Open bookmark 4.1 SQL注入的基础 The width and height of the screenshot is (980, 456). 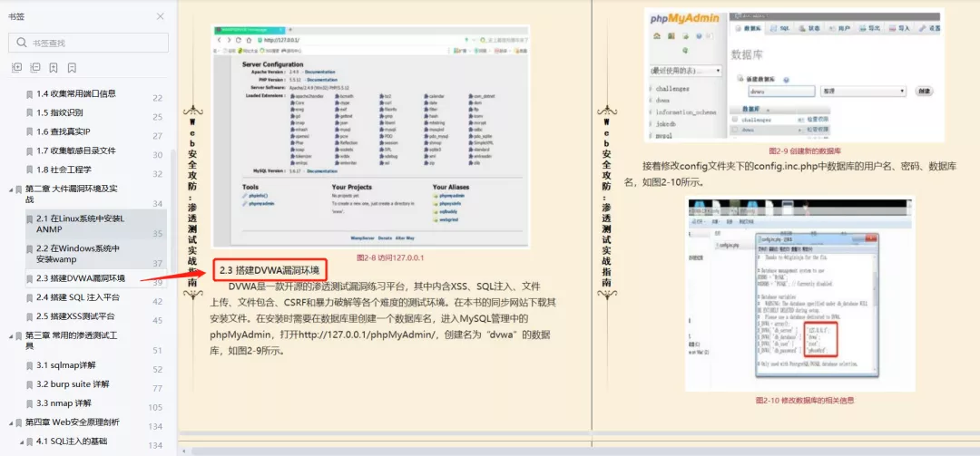(72, 441)
